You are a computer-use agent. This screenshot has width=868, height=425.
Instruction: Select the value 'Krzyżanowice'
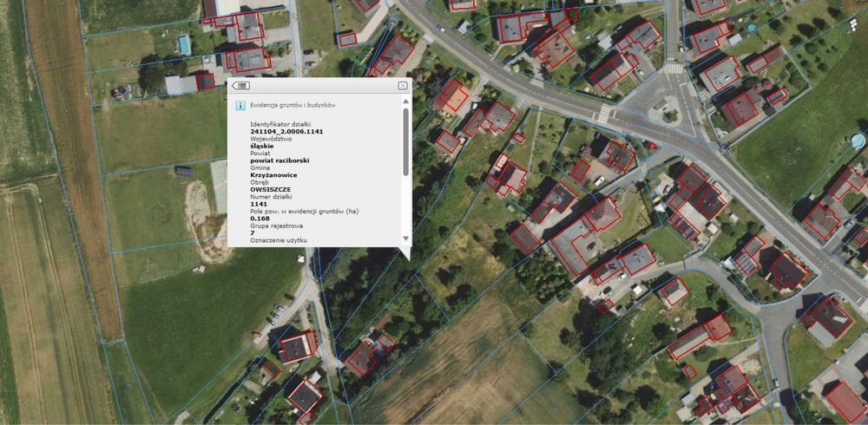[273, 175]
